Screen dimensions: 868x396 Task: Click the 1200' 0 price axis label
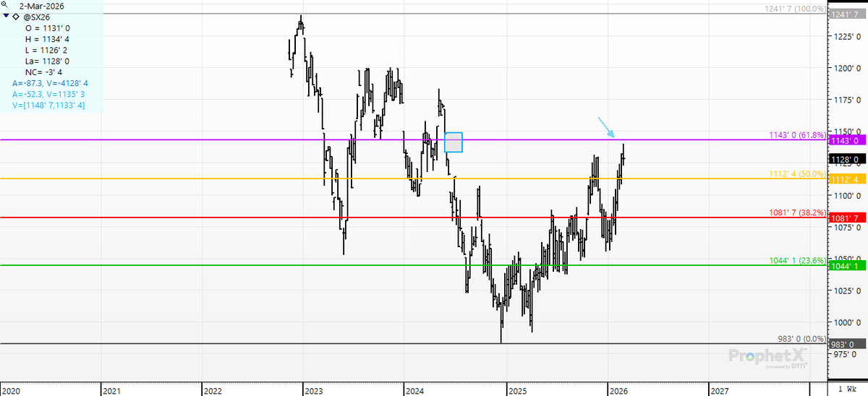[x=846, y=68]
